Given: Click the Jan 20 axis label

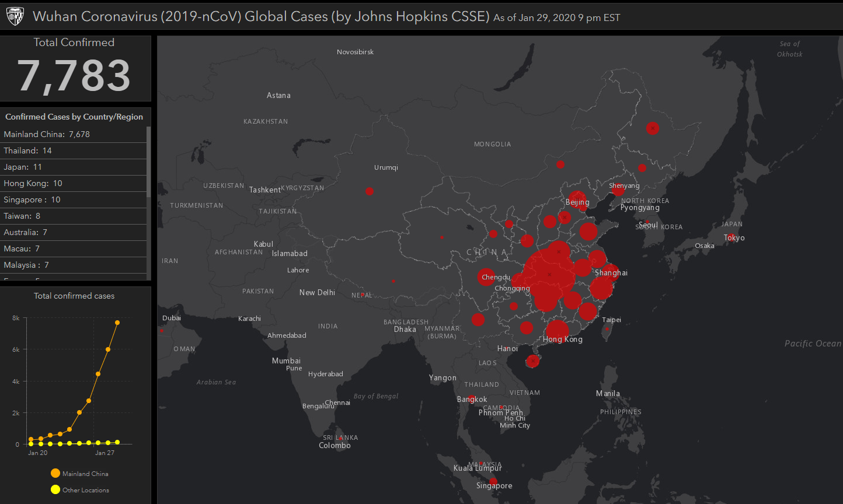Looking at the screenshot, I should [38, 453].
